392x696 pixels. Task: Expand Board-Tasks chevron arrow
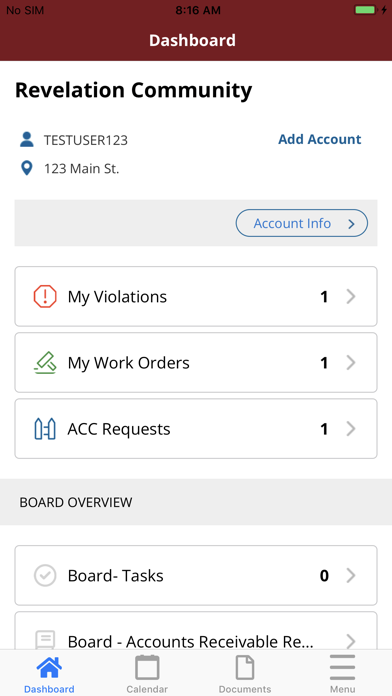tap(351, 575)
